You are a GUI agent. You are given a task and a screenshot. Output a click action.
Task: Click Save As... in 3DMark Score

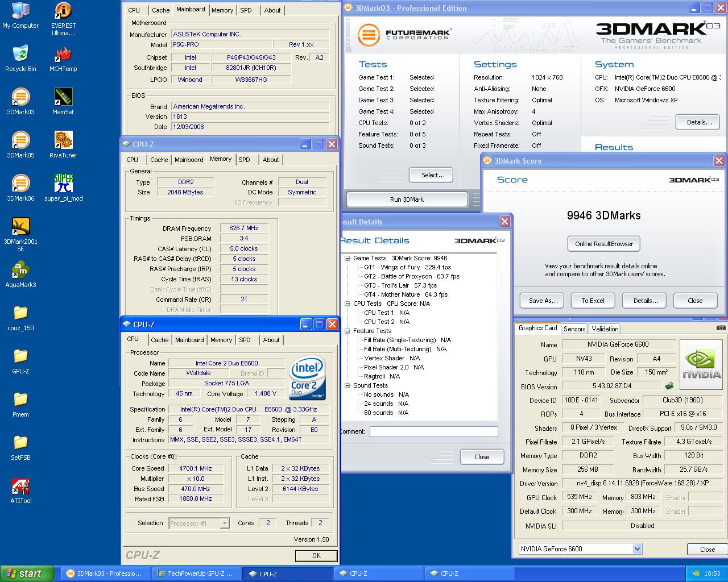tap(543, 301)
